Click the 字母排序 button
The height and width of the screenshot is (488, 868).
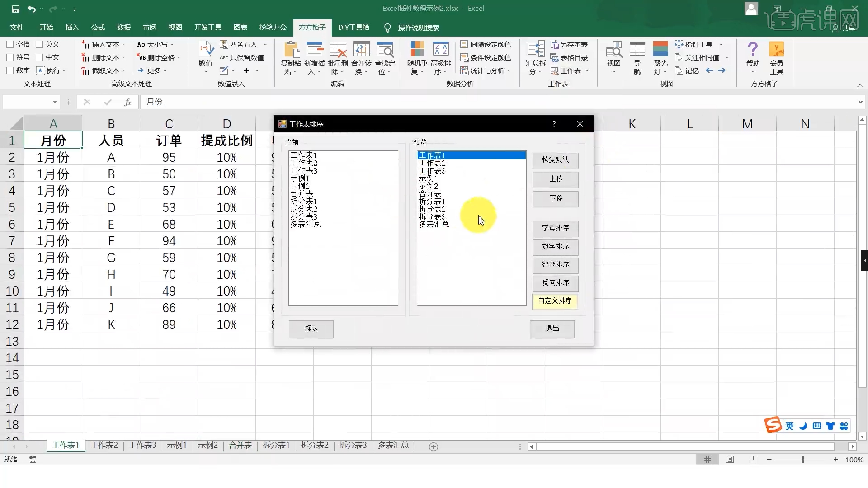556,228
